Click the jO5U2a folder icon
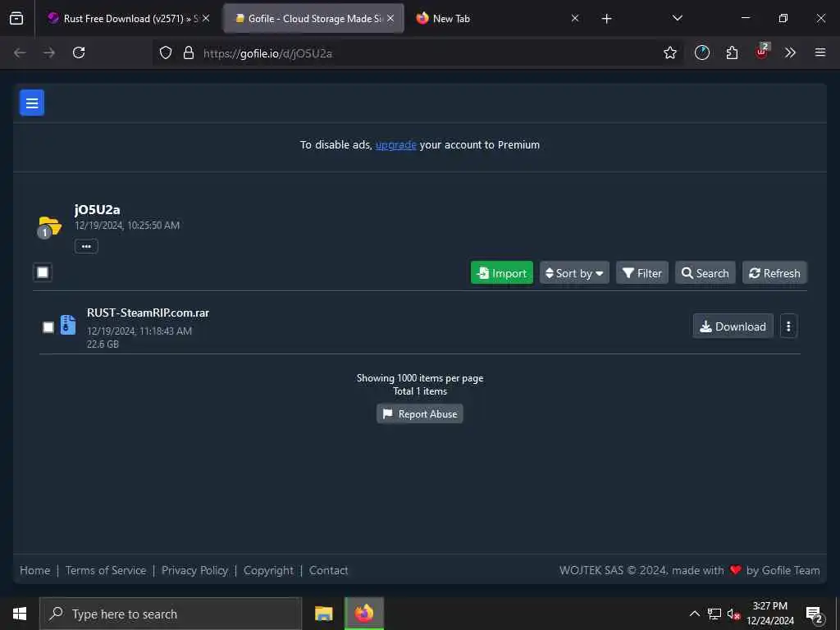 (49, 227)
